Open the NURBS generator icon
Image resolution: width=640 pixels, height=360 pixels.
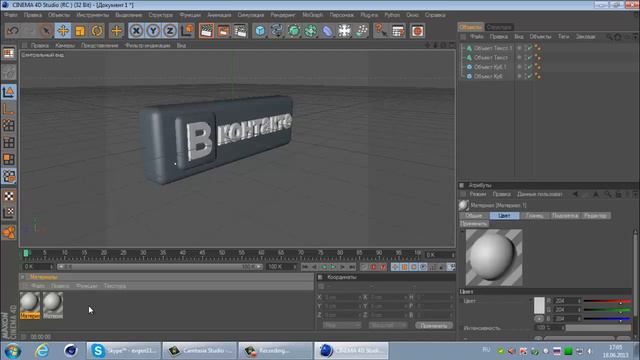pos(294,31)
